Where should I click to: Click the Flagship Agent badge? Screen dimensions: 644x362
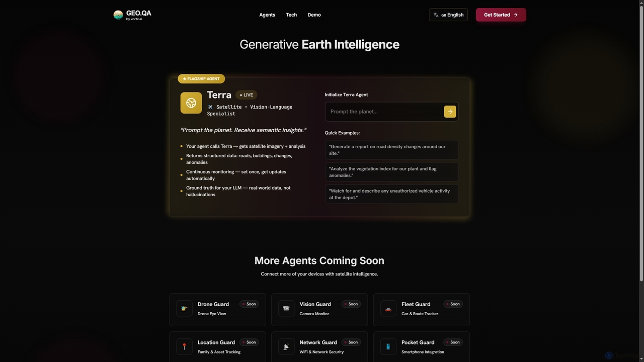point(201,79)
